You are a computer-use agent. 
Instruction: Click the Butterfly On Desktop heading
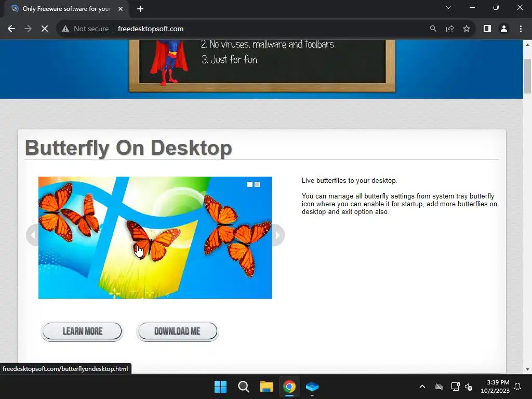[x=129, y=148]
